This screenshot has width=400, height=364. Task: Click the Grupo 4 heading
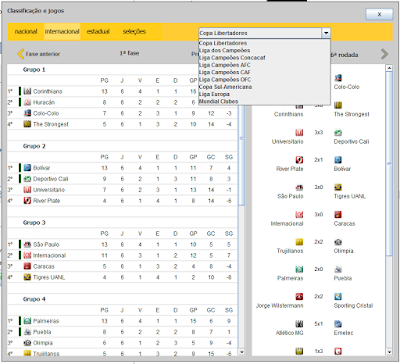click(34, 299)
